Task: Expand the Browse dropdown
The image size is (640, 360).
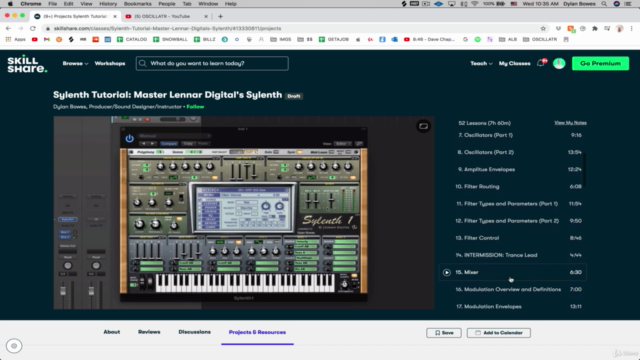Action: [x=75, y=64]
